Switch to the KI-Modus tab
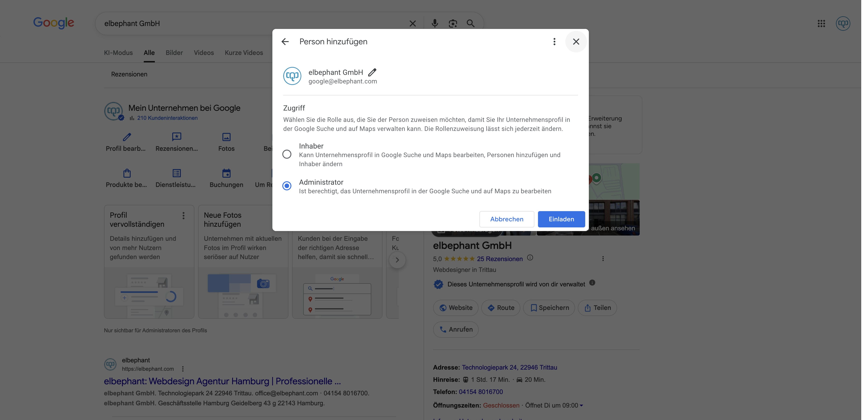Viewport: 868px width, 420px height. click(118, 53)
